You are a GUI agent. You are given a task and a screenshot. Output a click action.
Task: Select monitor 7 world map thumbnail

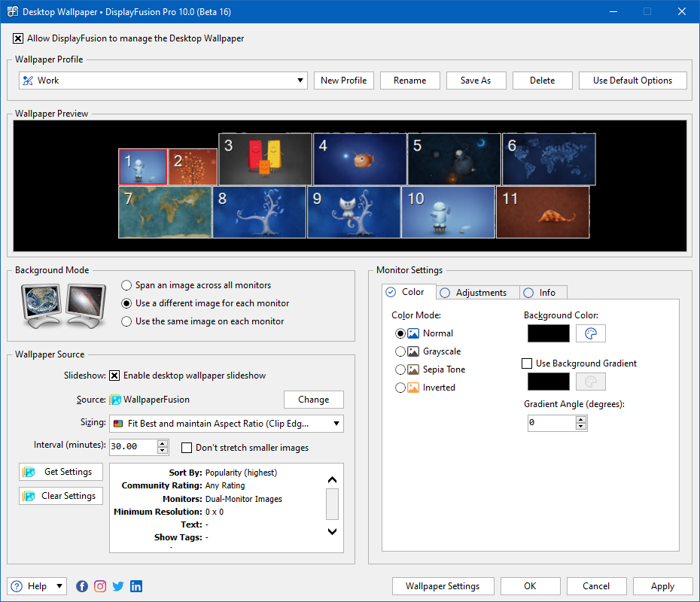click(x=165, y=212)
